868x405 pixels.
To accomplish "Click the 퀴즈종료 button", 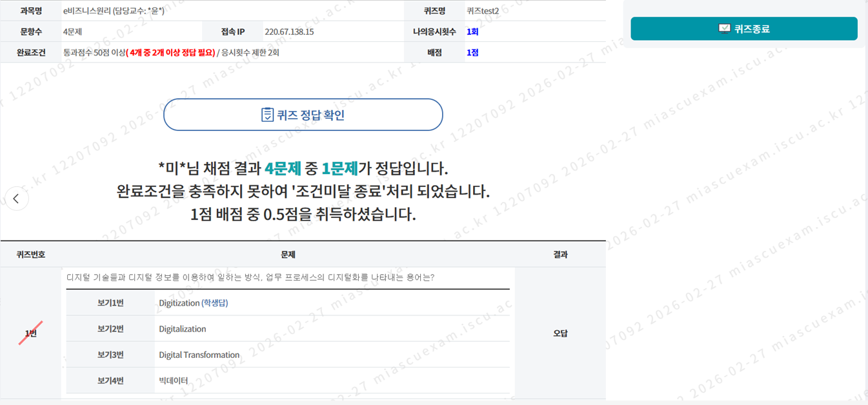I will 743,29.
